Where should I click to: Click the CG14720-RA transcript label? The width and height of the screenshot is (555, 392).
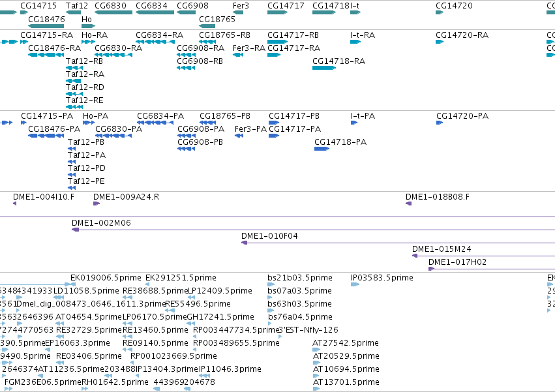click(462, 35)
